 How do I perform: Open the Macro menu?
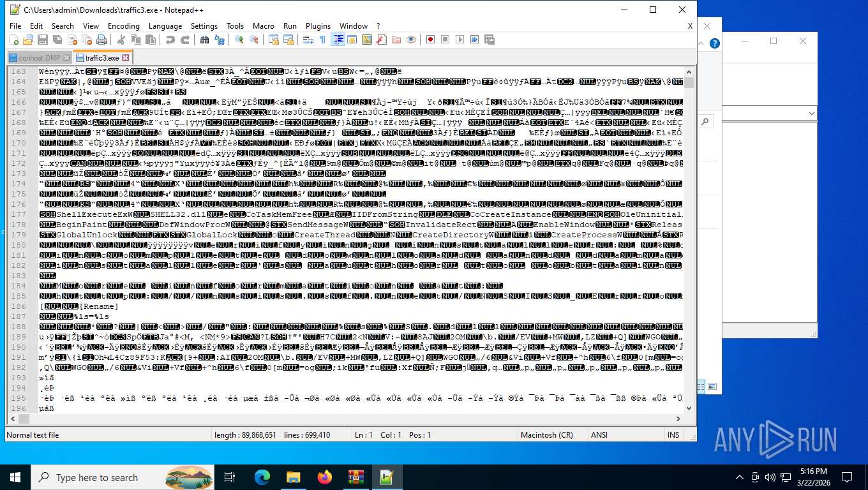click(x=264, y=26)
